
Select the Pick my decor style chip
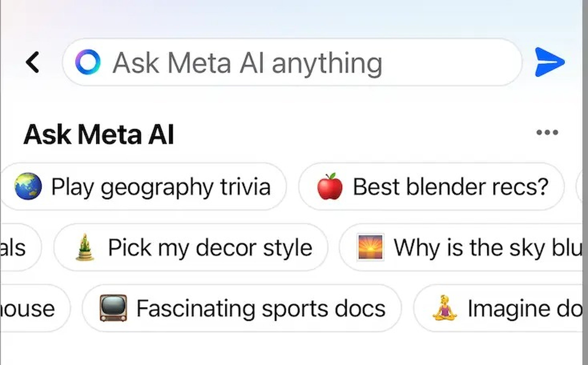pyautogui.click(x=191, y=247)
